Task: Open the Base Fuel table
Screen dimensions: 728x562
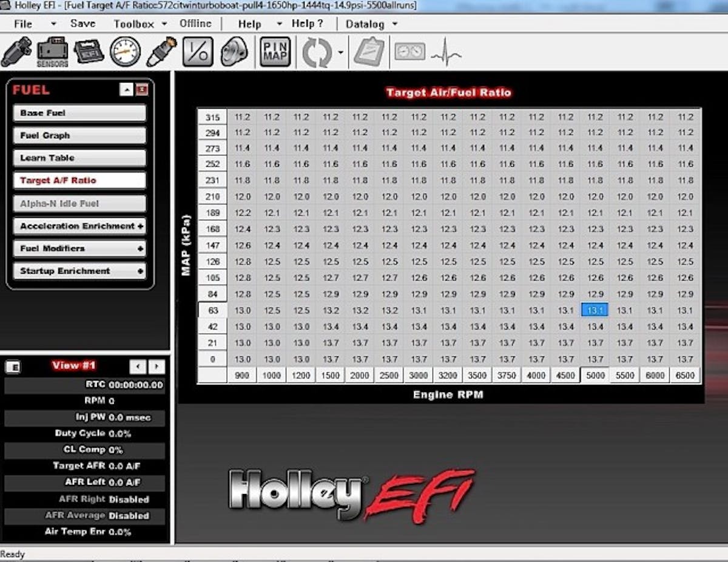Action: coord(79,113)
